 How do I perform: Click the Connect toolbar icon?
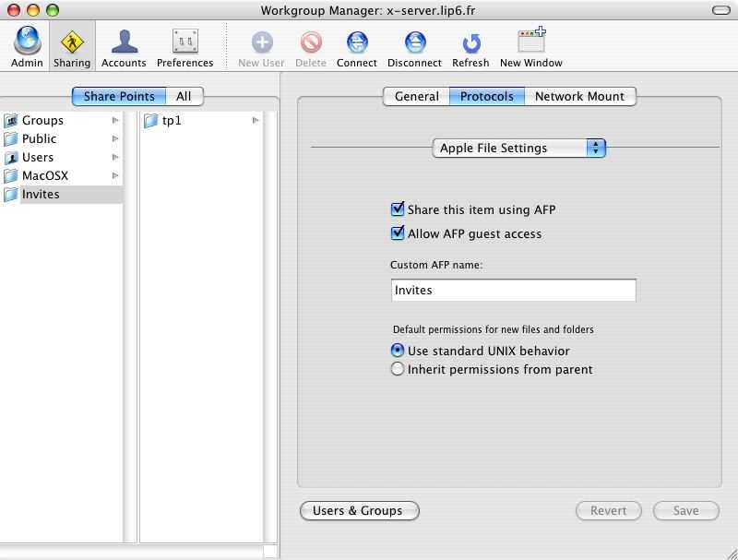356,42
